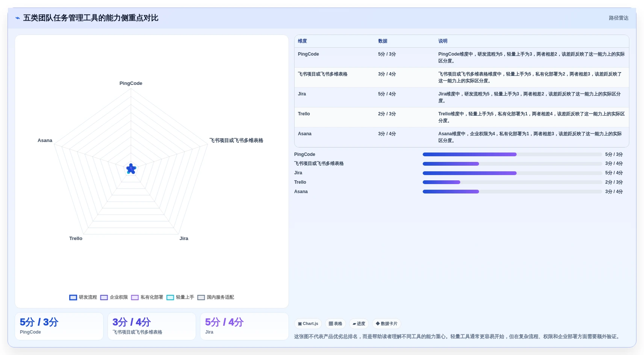The width and height of the screenshot is (644, 355).
Task: Click the dashboard title 五类团队任务管理工具的能力侧重点对比
Action: 91,18
